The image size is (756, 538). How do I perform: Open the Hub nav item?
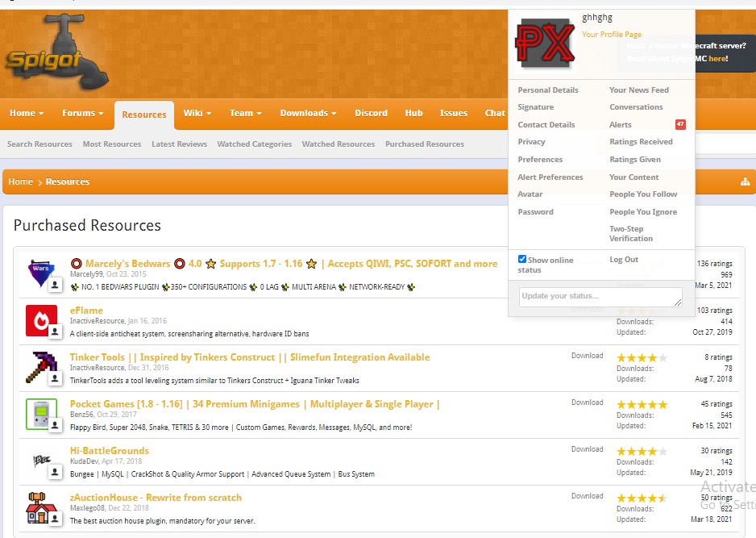tap(413, 113)
